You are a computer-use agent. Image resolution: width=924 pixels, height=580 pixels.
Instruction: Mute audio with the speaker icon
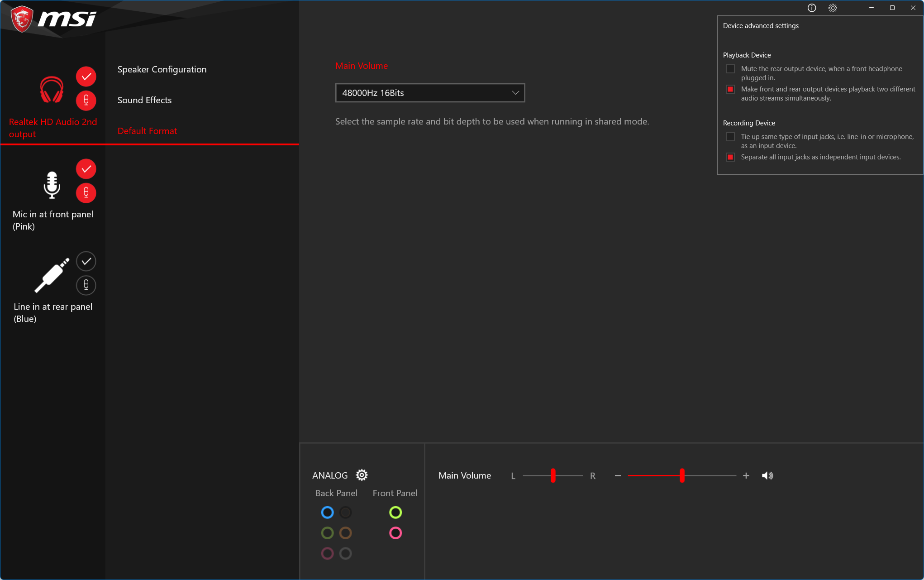pyautogui.click(x=767, y=475)
